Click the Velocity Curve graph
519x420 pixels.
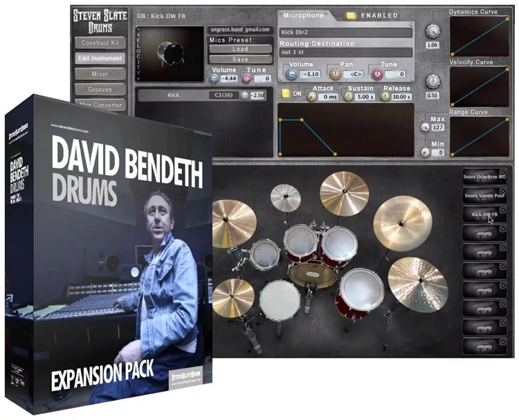[x=480, y=86]
